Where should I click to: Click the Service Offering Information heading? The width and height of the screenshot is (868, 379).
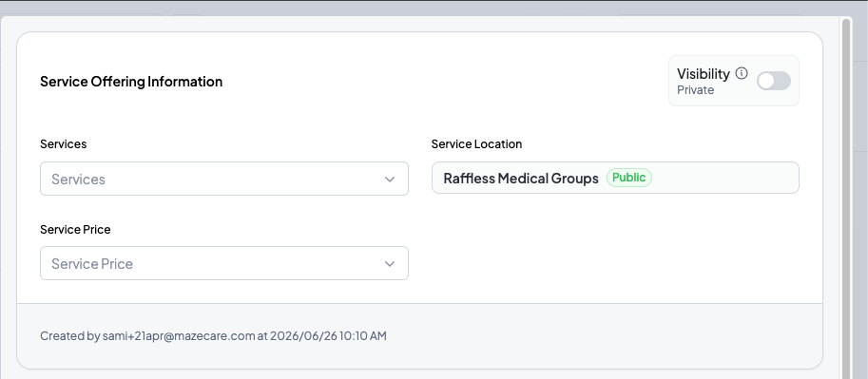tap(131, 82)
